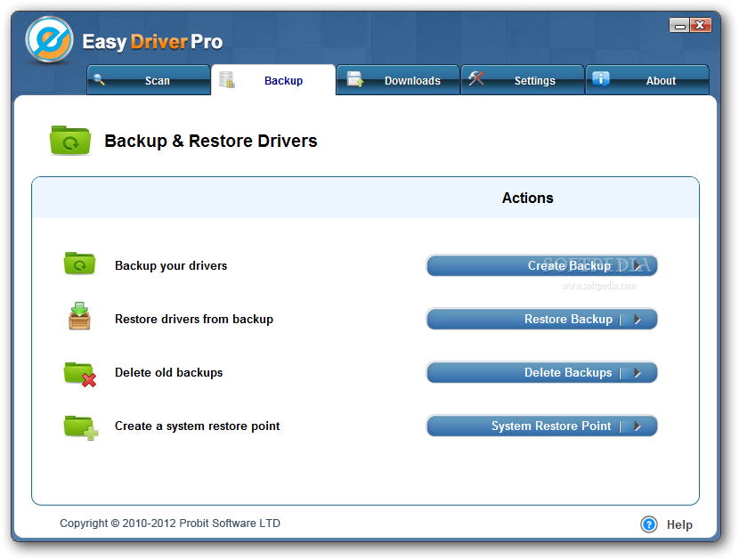Click the 'Restore drivers from backup' text
The height and width of the screenshot is (560, 739).
(x=194, y=319)
